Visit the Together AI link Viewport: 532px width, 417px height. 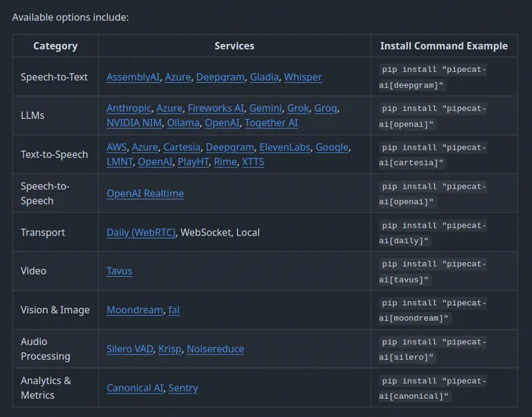coord(271,123)
